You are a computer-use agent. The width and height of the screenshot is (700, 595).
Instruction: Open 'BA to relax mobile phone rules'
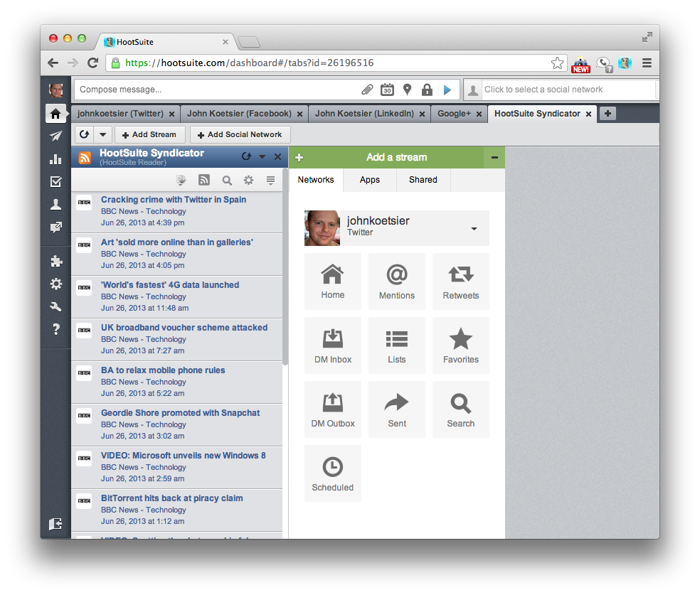162,370
